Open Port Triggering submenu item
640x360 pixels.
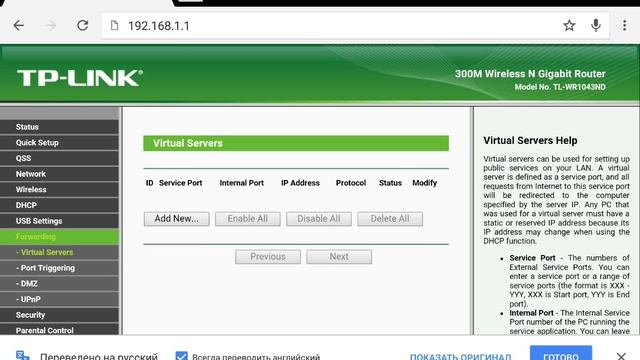(60, 268)
